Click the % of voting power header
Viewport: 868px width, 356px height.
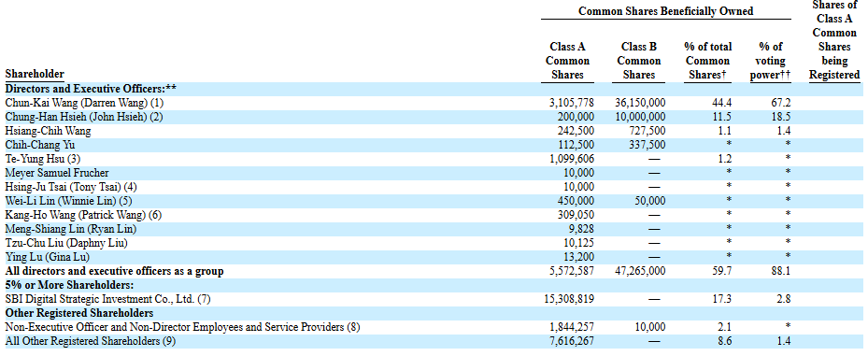[770, 61]
